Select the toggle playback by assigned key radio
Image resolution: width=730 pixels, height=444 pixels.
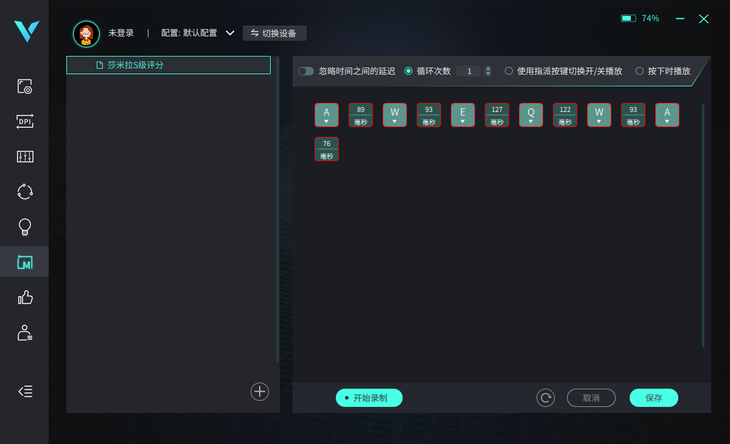click(x=509, y=71)
